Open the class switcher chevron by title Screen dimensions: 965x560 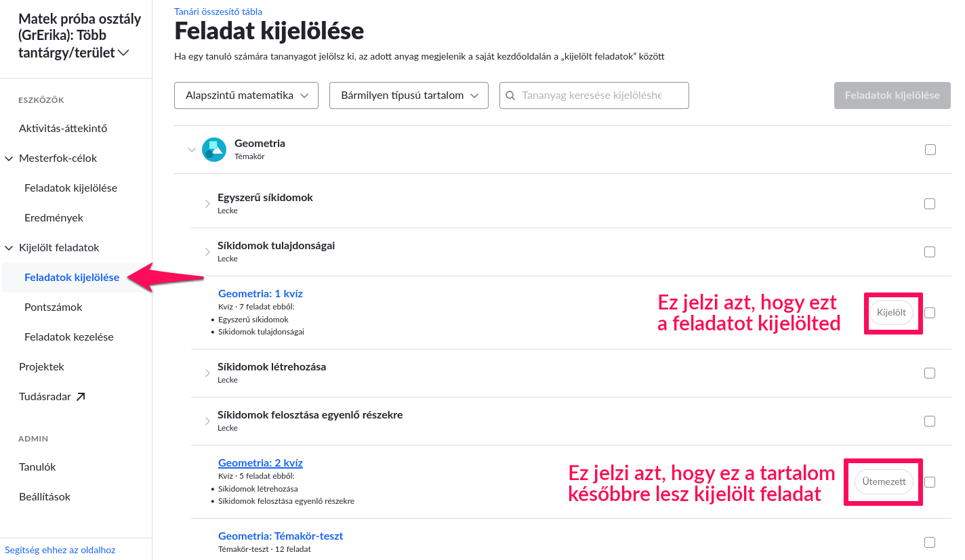123,53
